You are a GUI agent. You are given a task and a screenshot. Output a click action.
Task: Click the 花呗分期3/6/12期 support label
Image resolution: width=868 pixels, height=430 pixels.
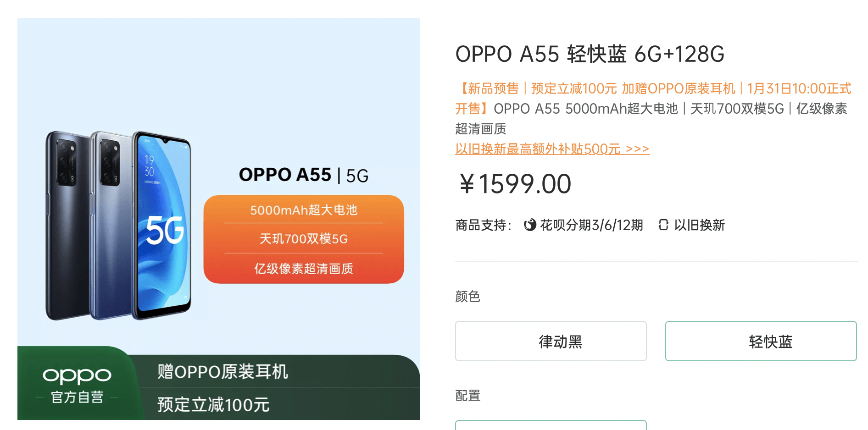pos(591,225)
